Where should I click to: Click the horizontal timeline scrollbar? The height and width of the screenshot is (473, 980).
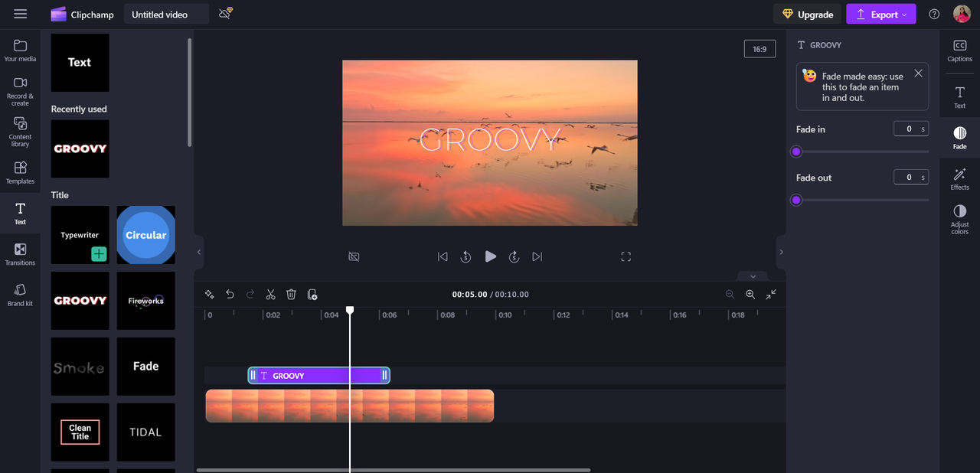[394, 470]
